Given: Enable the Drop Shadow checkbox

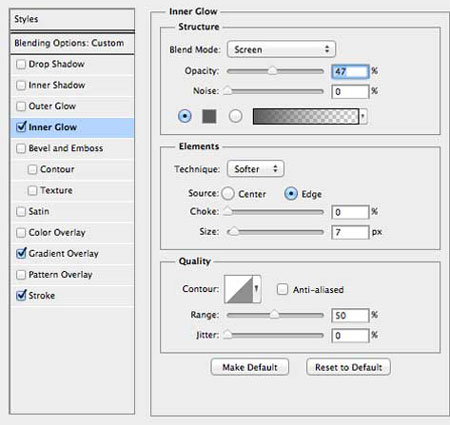Looking at the screenshot, I should [21, 64].
